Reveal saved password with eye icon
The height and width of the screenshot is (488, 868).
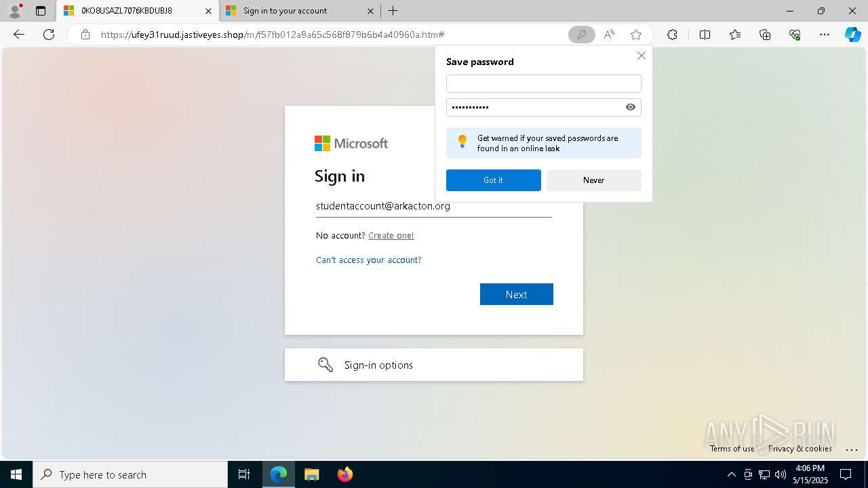pos(631,107)
